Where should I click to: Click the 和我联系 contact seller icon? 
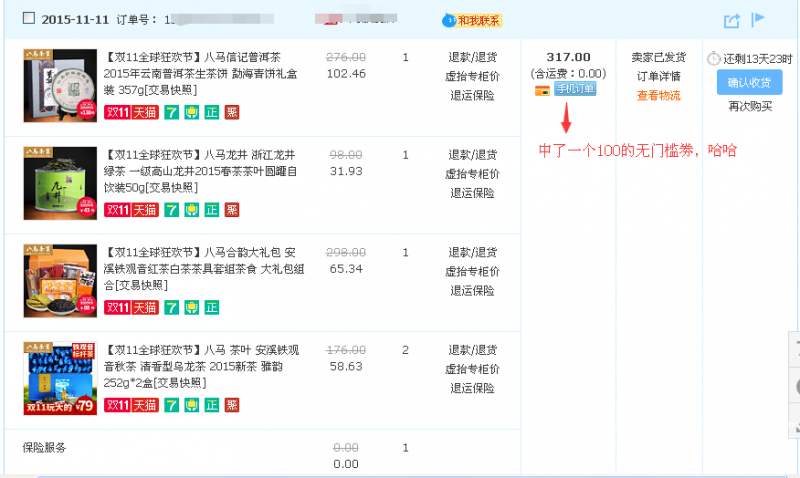(x=471, y=20)
